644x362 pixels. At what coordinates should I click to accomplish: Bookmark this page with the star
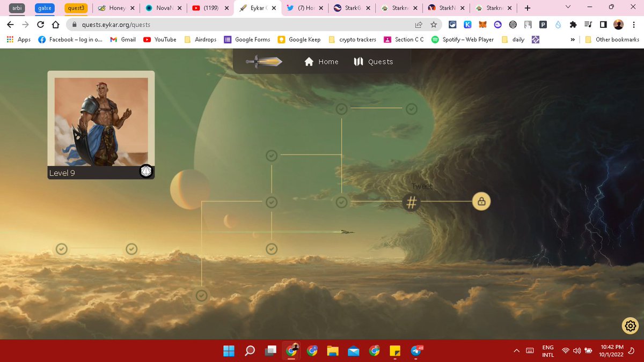tap(434, 25)
